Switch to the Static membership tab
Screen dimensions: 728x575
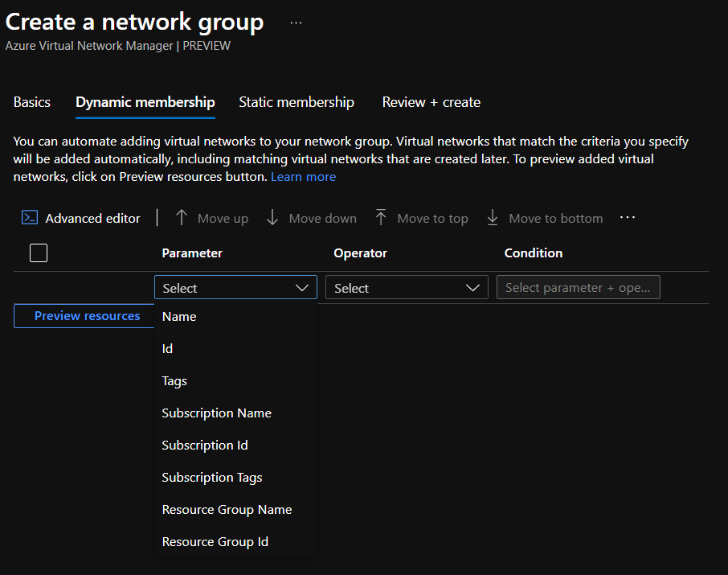(x=297, y=102)
